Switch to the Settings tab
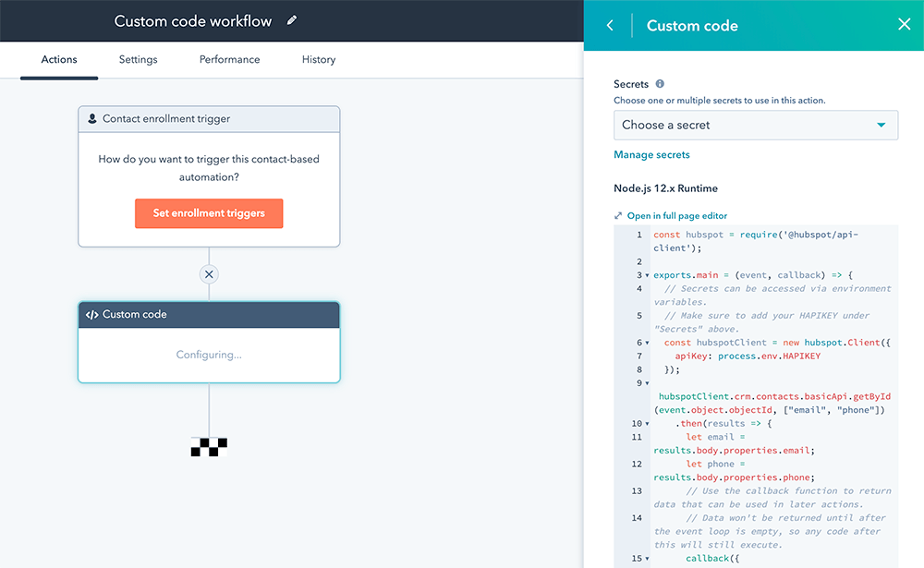This screenshot has width=924, height=568. click(138, 59)
